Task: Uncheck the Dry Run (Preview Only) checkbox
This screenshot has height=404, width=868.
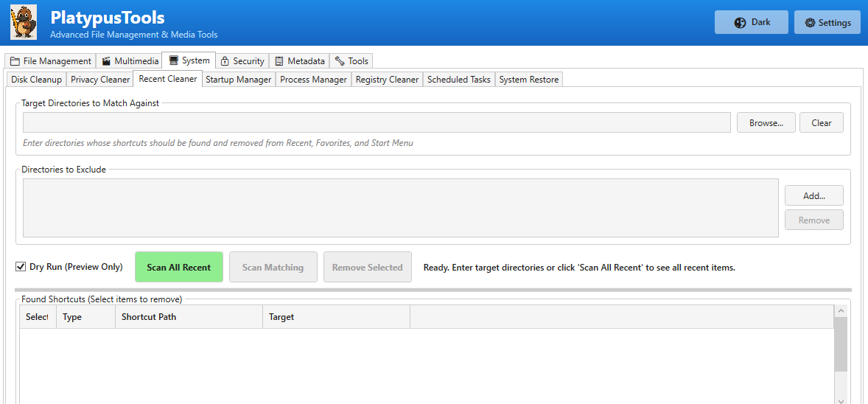Action: pos(21,267)
